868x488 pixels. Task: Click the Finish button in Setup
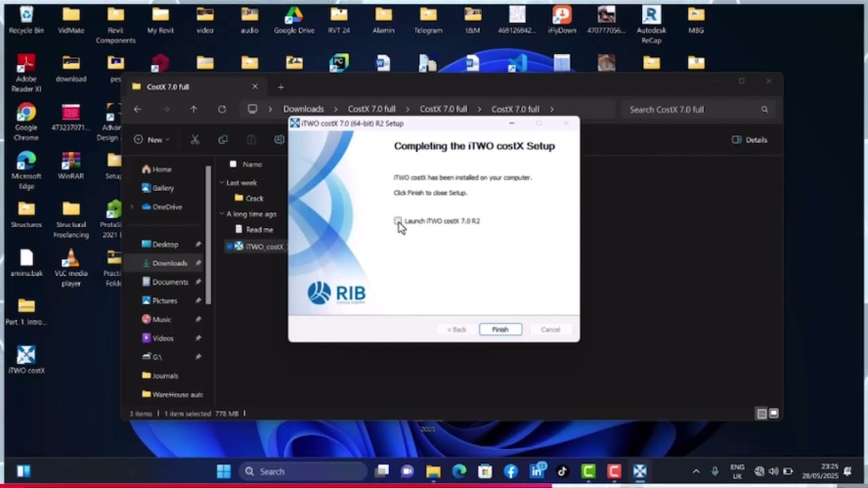click(500, 329)
